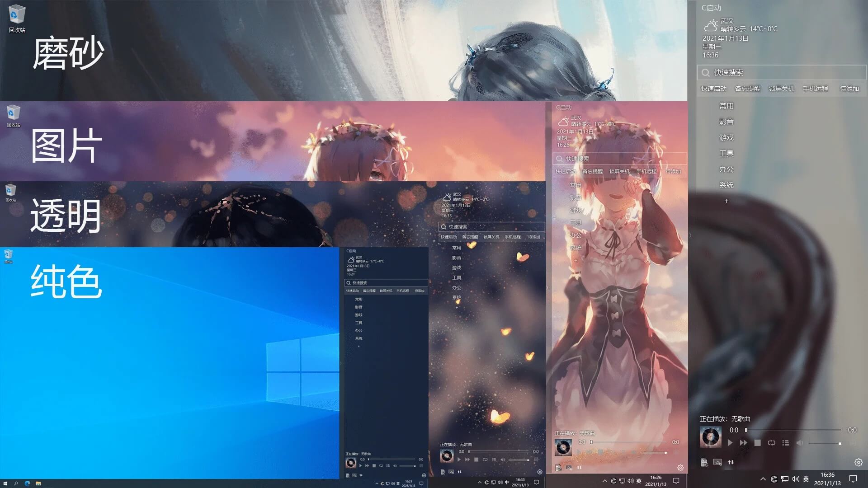This screenshot has height=488, width=868.
Task: Open settings gear in the 16:36 frosted panel
Action: click(x=858, y=462)
